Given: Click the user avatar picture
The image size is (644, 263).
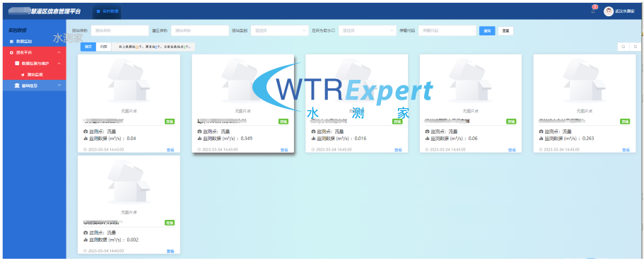Looking at the screenshot, I should (x=608, y=11).
